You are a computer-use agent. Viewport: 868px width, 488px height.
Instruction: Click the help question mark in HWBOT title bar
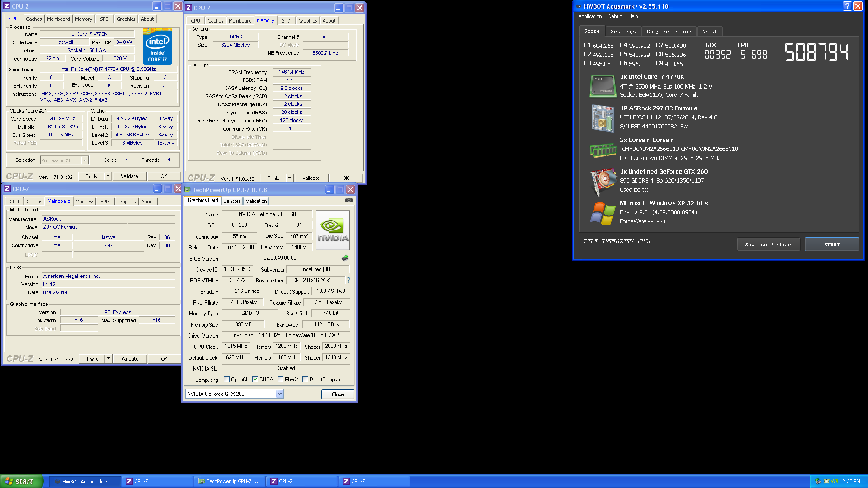coord(847,6)
